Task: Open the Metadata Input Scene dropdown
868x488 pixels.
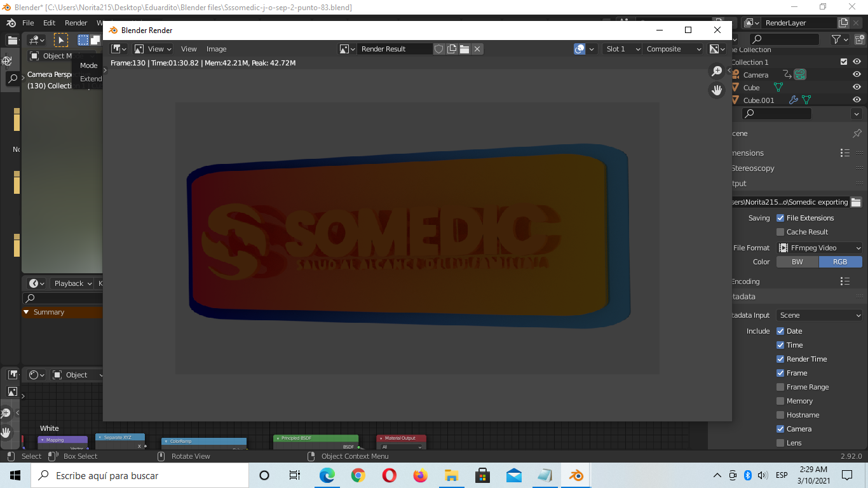Action: point(820,315)
